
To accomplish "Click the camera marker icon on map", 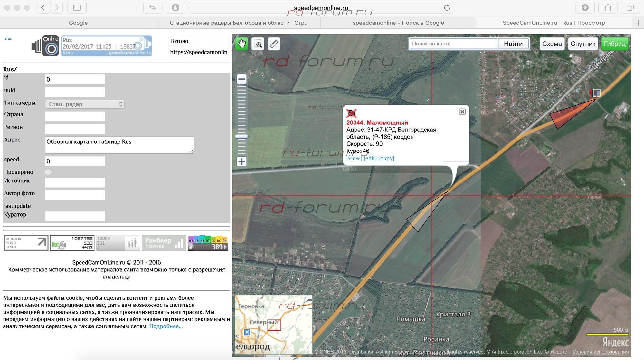I will tap(596, 93).
